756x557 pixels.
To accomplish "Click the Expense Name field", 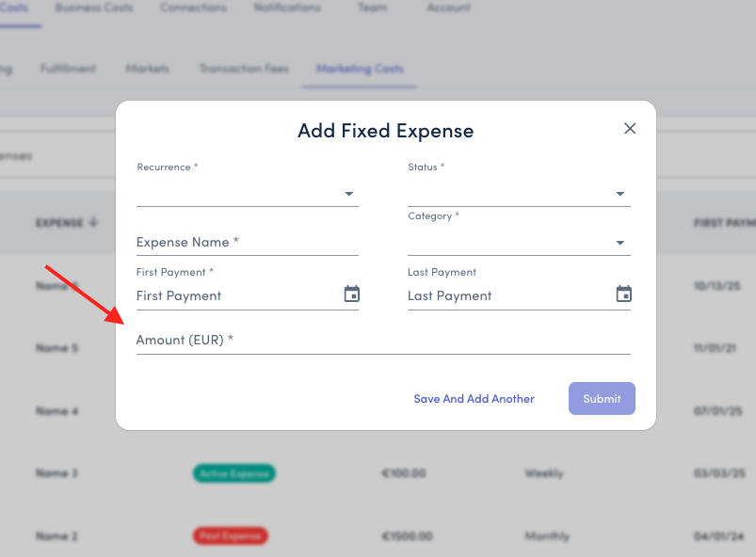I will coord(248,243).
